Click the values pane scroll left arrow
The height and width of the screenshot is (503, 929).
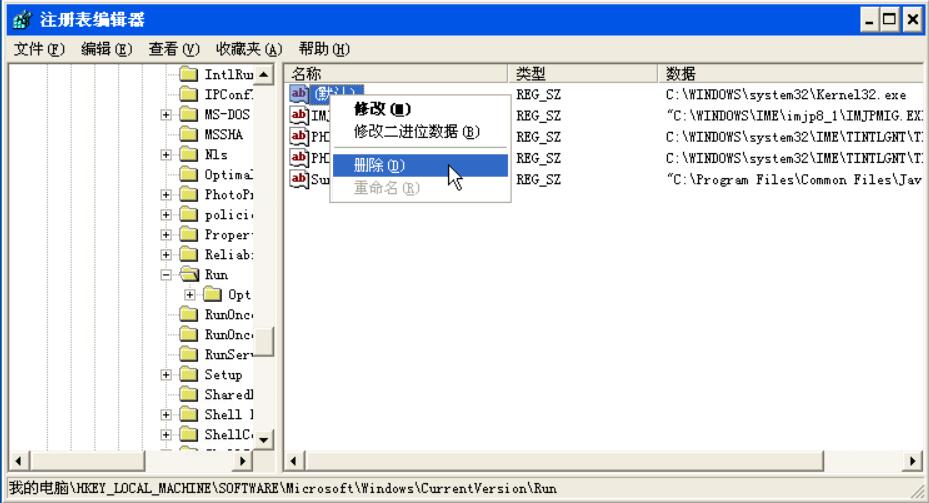coord(294,460)
